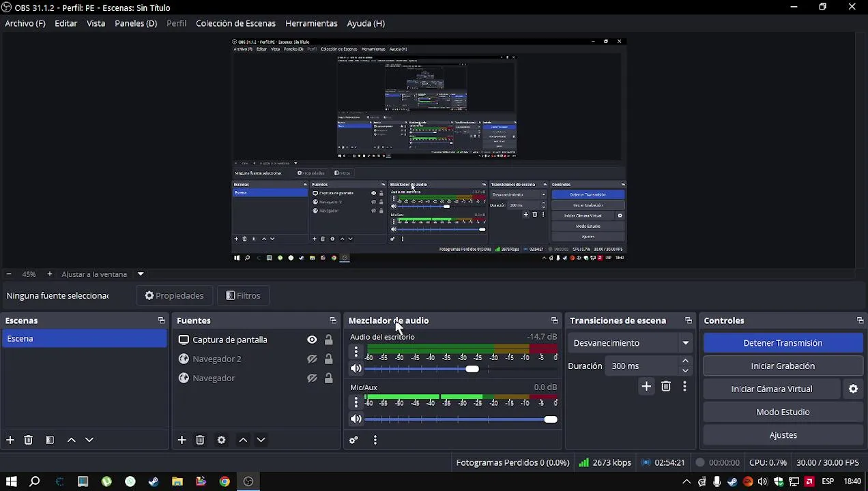
Task: Open the audio mixer three-dot menu at bottom
Action: (375, 440)
